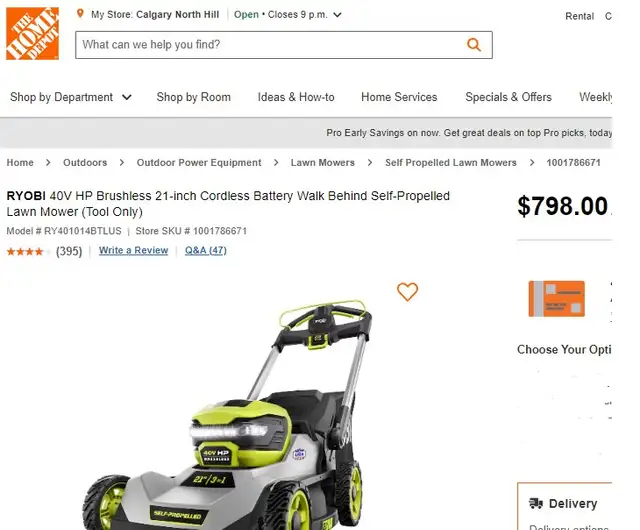Image resolution: width=640 pixels, height=530 pixels.
Task: Expand the store hours chevron
Action: point(337,15)
